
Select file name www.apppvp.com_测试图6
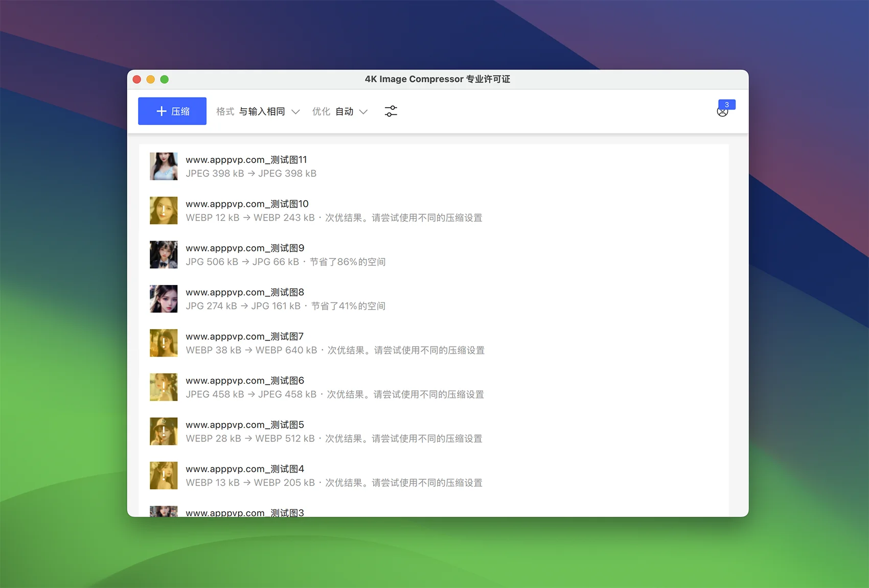245,381
